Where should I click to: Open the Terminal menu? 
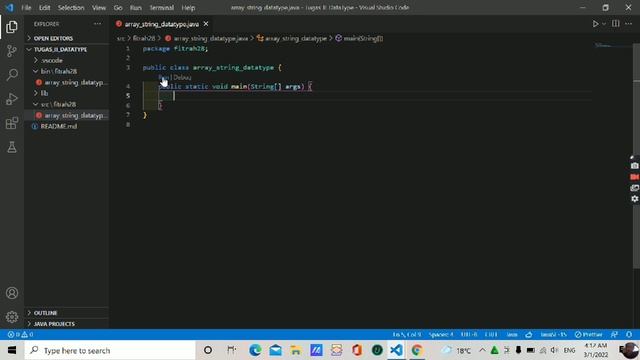[x=162, y=8]
